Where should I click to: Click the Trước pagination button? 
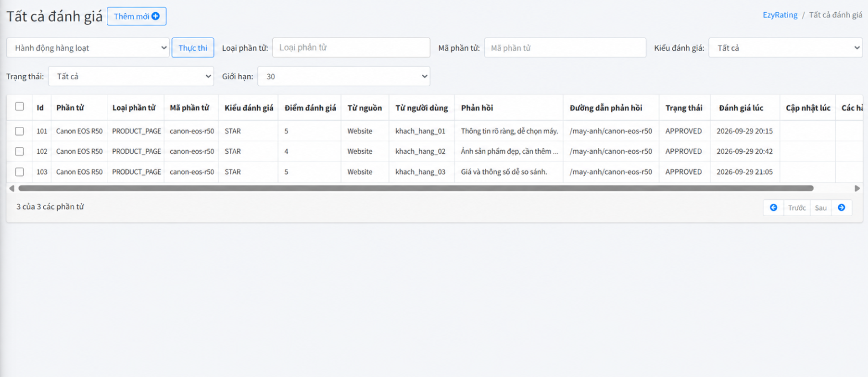[x=797, y=208]
